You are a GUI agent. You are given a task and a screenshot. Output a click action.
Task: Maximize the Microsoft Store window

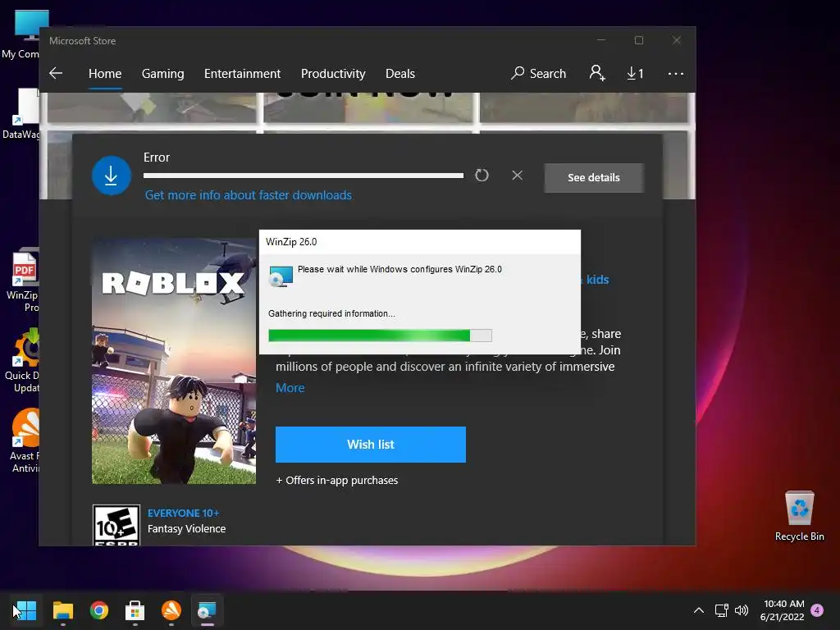pyautogui.click(x=638, y=40)
